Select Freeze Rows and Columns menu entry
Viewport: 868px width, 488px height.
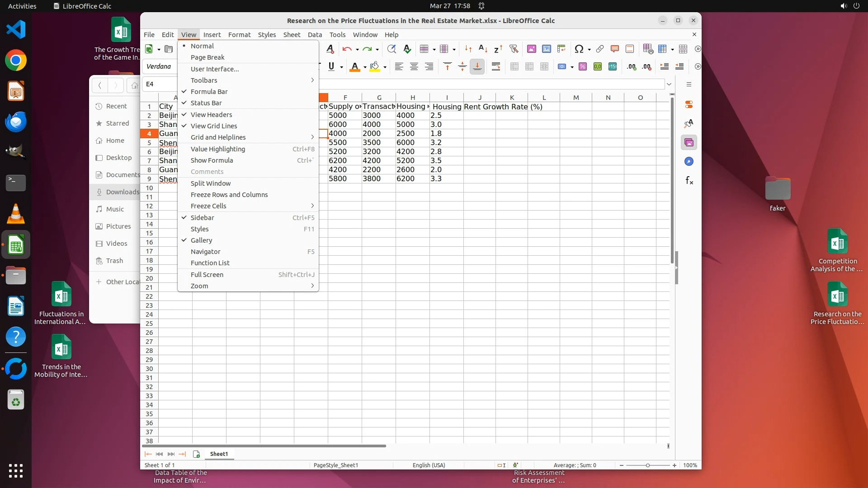(x=229, y=195)
